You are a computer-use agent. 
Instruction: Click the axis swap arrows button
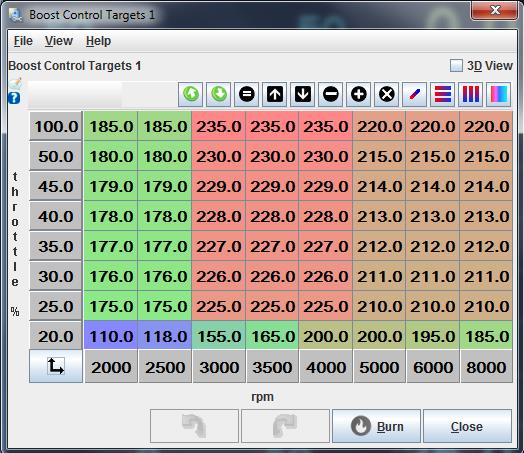56,366
